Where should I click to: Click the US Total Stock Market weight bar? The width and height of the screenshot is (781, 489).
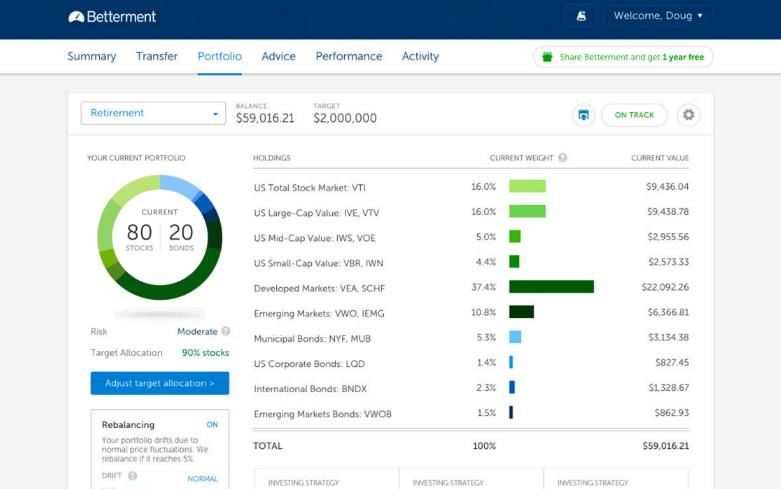(x=527, y=186)
